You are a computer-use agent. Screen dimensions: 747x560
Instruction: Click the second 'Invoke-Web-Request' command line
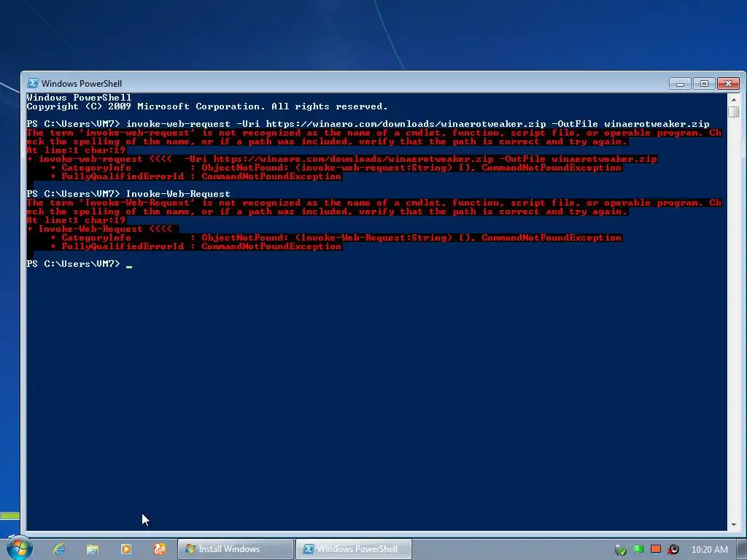128,194
